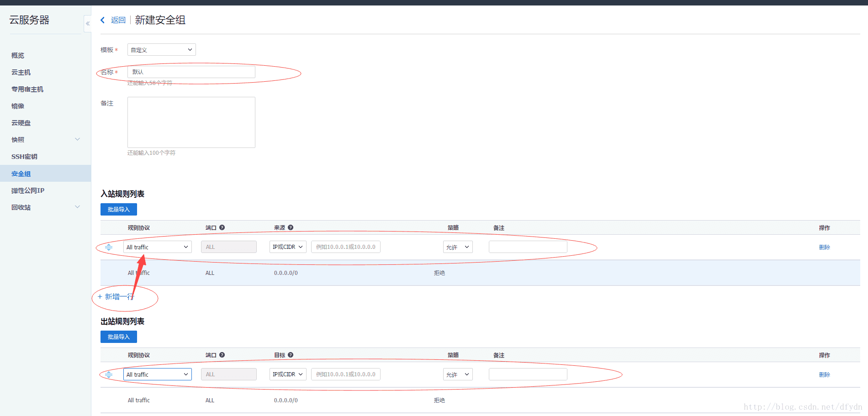
Task: Open outbound 策略 允许 dropdown
Action: (x=458, y=374)
